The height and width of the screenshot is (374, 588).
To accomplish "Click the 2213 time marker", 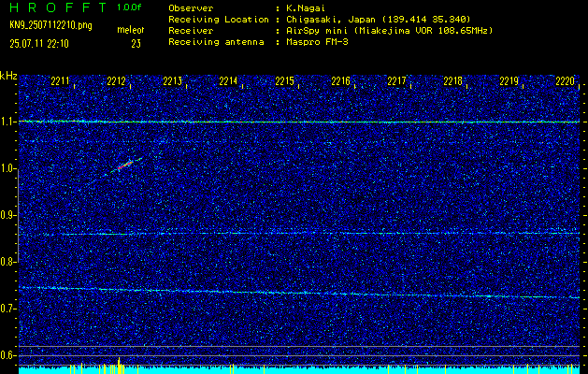I will (x=173, y=81).
